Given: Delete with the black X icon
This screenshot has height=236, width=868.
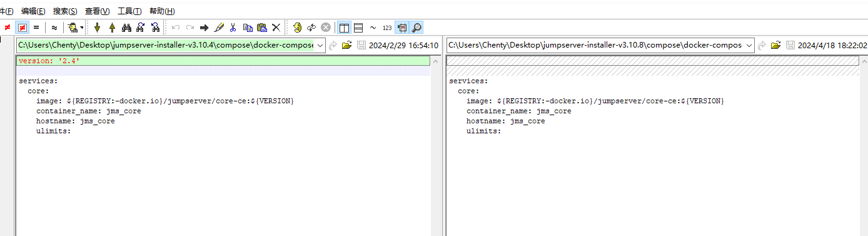Looking at the screenshot, I should pos(276,28).
